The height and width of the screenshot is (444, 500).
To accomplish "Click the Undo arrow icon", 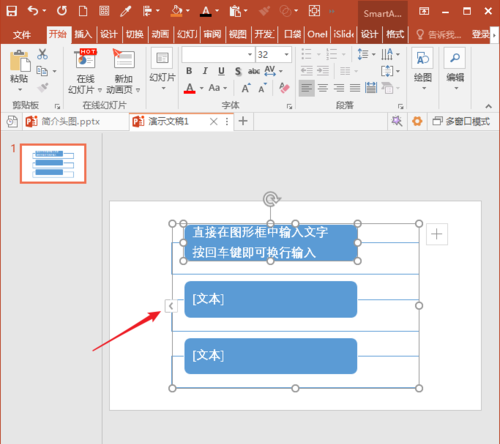I will (33, 11).
